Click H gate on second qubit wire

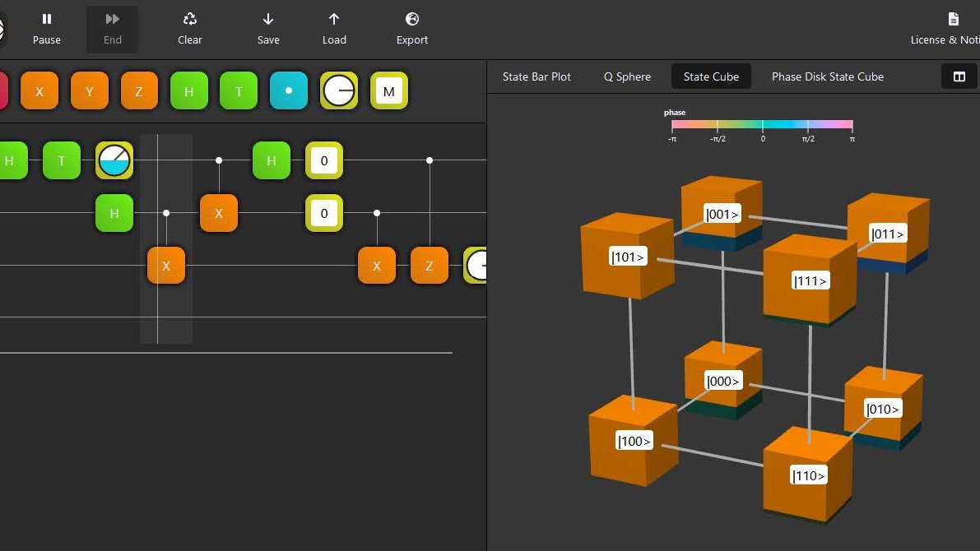114,213
